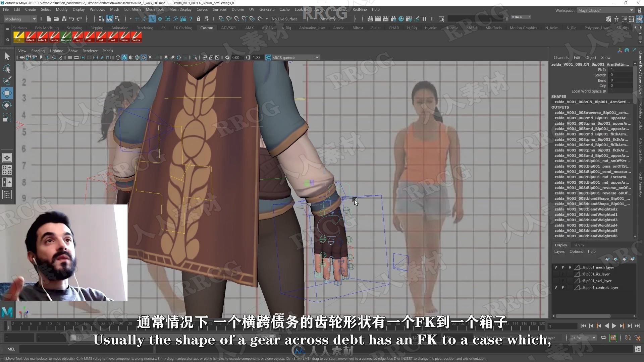Select zelda_V001_008:blendWeighted3 output node
644x362 pixels.
point(586,220)
